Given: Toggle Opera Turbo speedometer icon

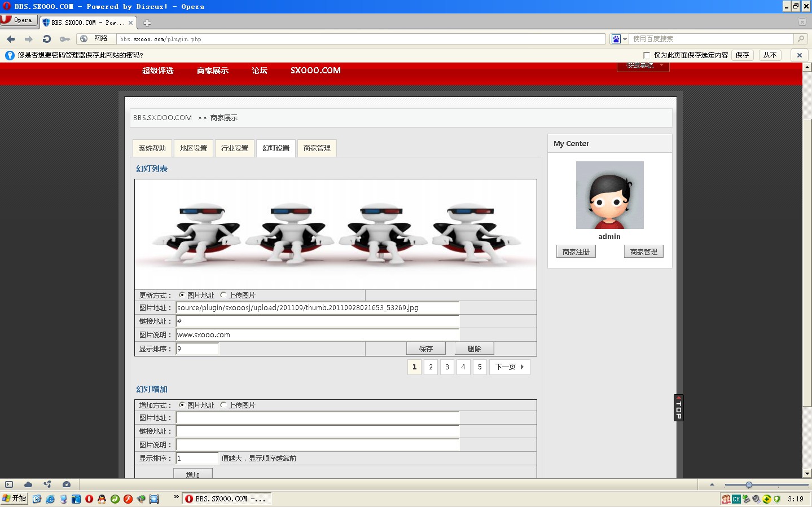Looking at the screenshot, I should pyautogui.click(x=67, y=484).
